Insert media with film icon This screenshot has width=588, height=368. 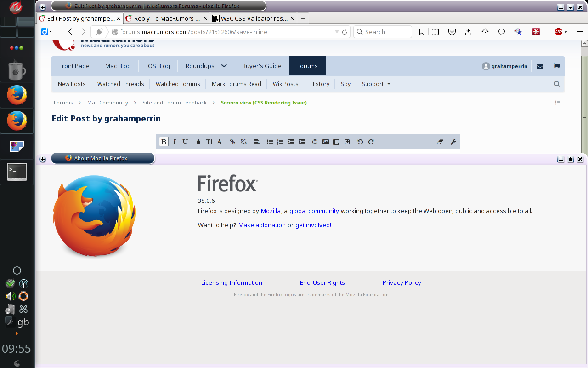(x=336, y=142)
